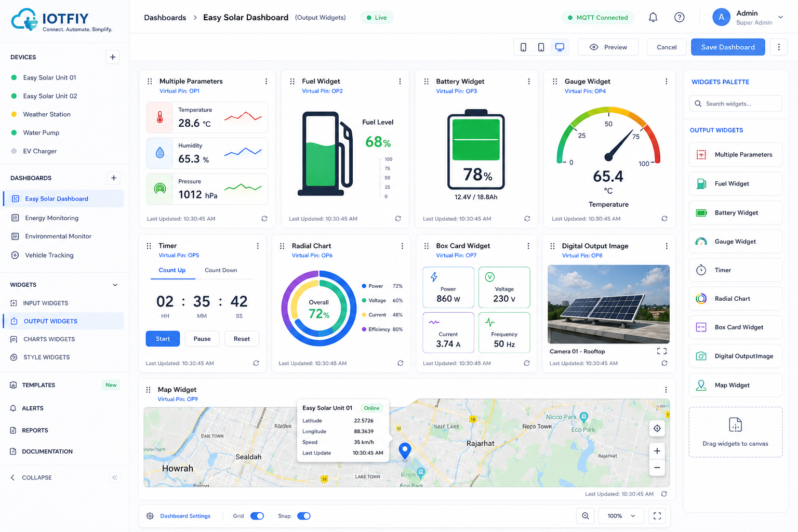
Task: Switch to Count Up tab
Action: click(172, 270)
